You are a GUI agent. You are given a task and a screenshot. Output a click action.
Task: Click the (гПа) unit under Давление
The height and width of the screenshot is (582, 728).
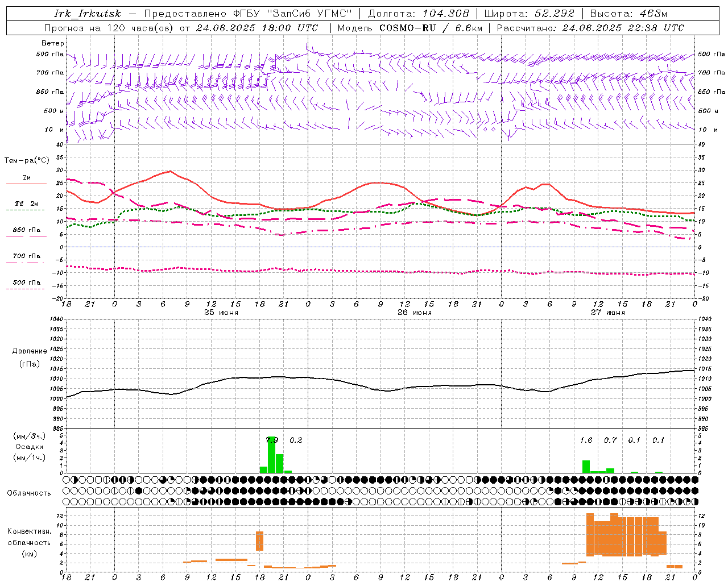(30, 364)
